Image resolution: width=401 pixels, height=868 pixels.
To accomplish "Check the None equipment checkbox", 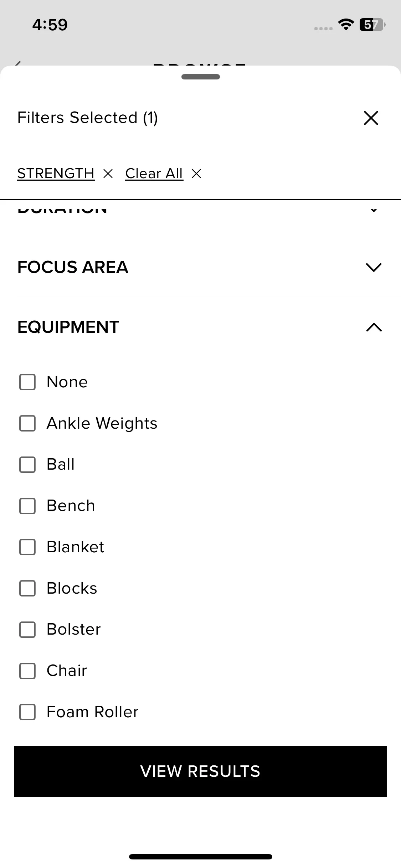I will pos(27,382).
